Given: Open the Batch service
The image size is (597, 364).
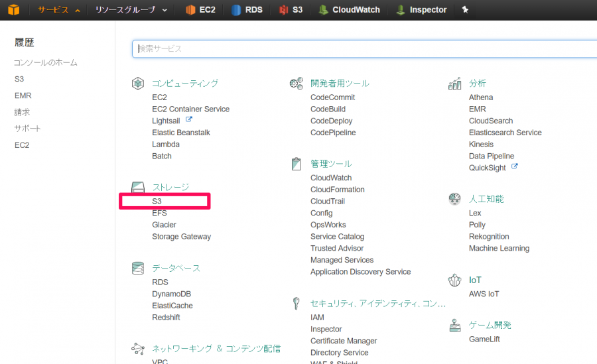Looking at the screenshot, I should tap(162, 156).
